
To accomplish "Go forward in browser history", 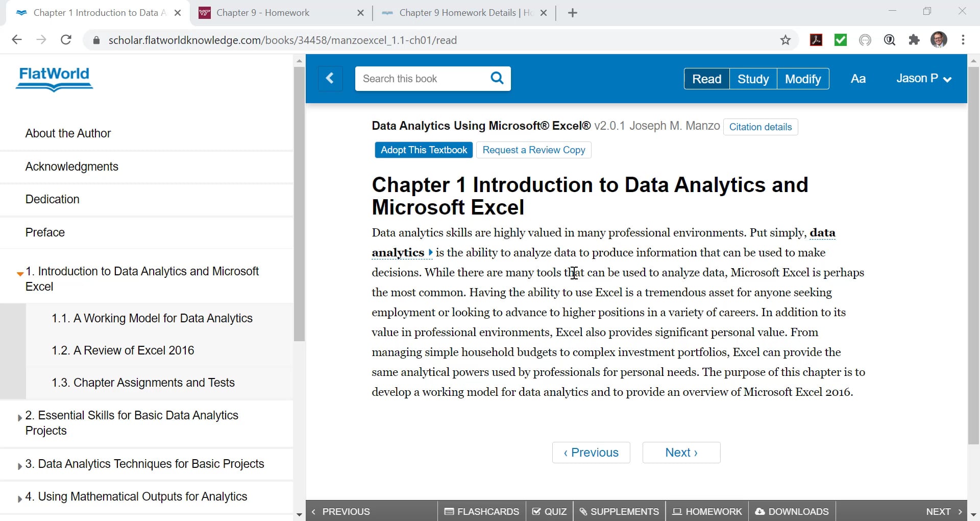I will tap(41, 40).
